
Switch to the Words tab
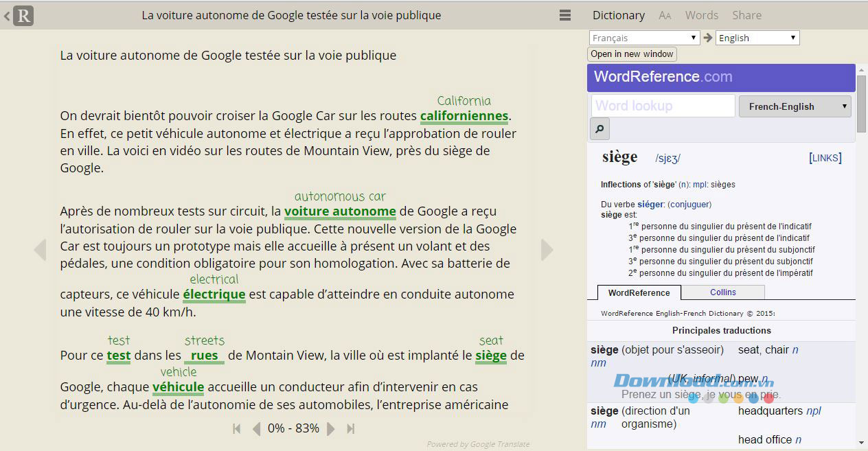[701, 15]
